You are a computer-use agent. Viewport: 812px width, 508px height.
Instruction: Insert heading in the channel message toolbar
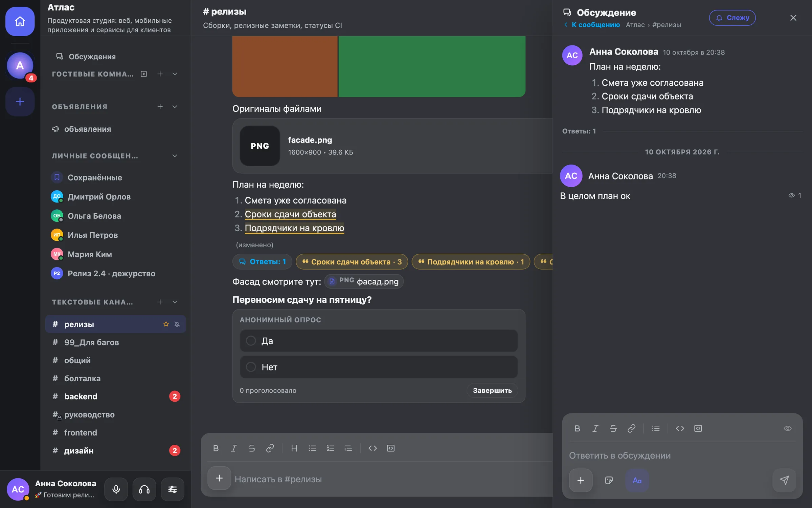[294, 448]
